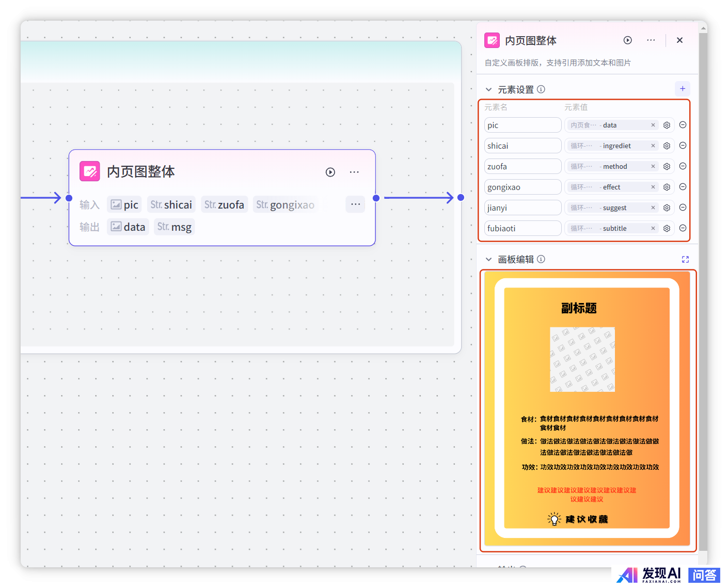Delete the fubiaoti element using the minus icon

(x=683, y=228)
